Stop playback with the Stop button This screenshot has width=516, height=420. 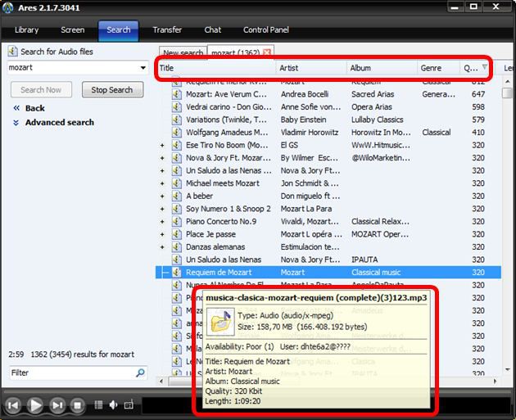77,405
